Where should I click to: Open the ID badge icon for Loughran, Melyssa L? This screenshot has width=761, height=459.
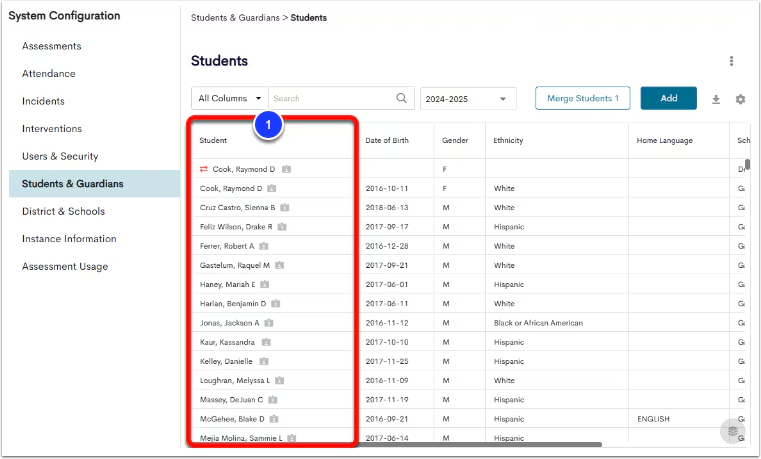280,380
